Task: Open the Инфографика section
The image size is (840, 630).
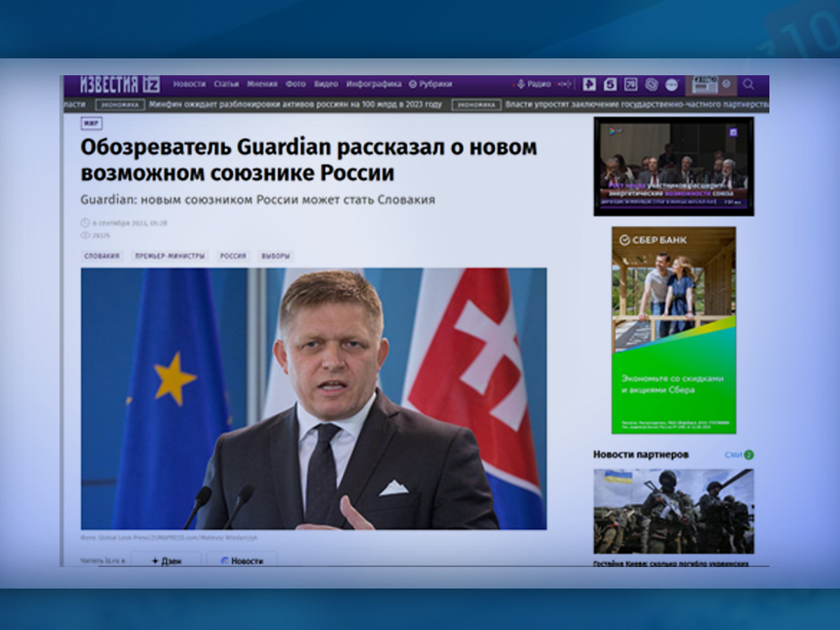Action: point(374,84)
